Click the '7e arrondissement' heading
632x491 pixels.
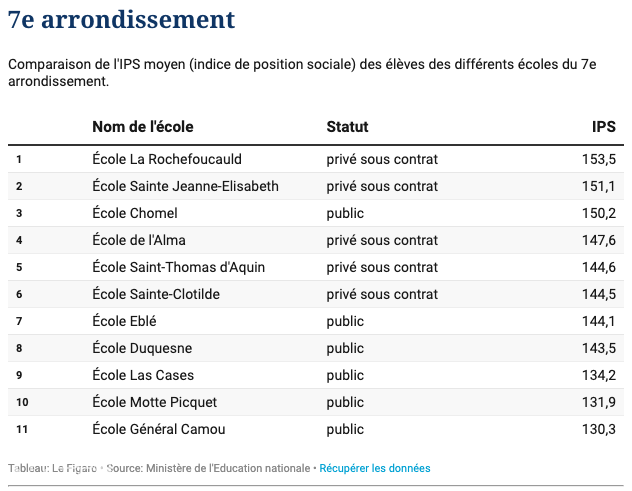(x=121, y=19)
